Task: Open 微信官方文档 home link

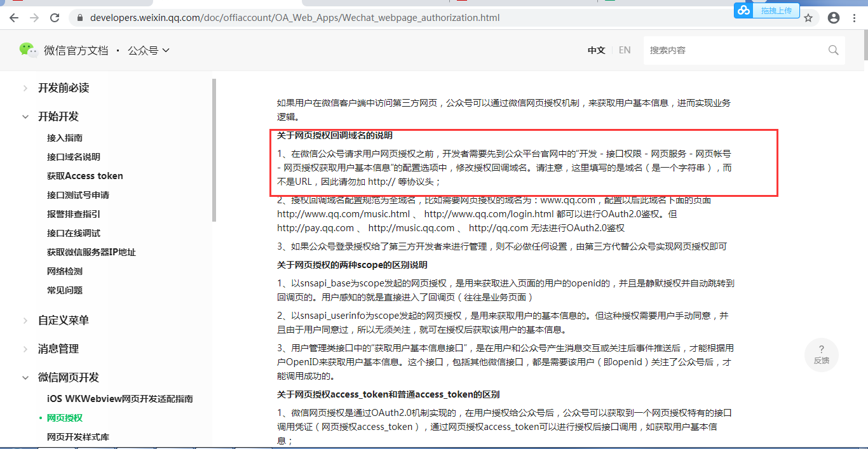Action: click(76, 50)
